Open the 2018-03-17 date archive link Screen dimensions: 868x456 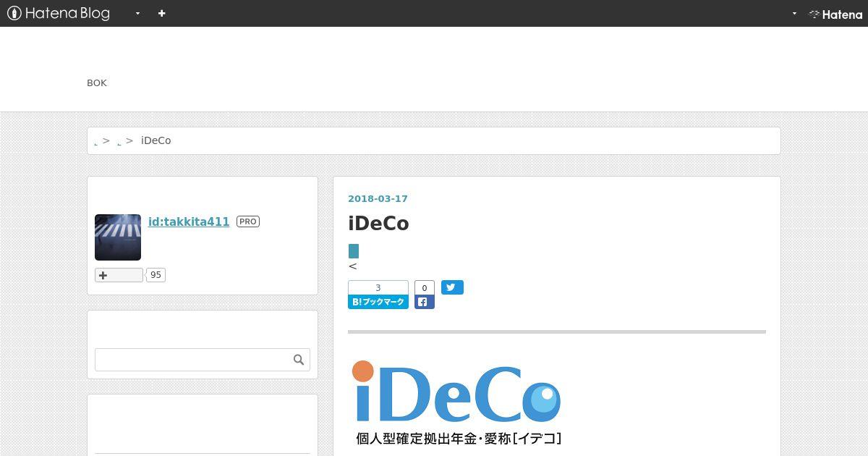[378, 199]
